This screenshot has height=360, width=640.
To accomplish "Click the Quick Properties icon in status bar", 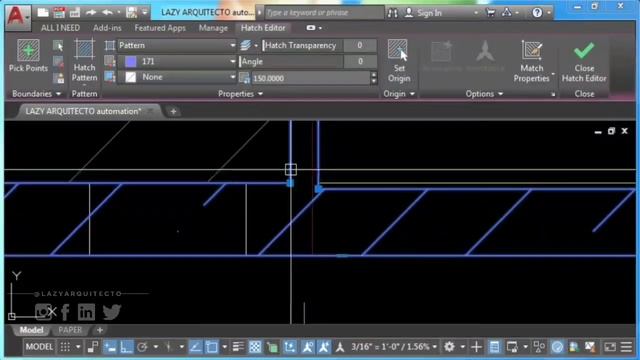I will 494,347.
